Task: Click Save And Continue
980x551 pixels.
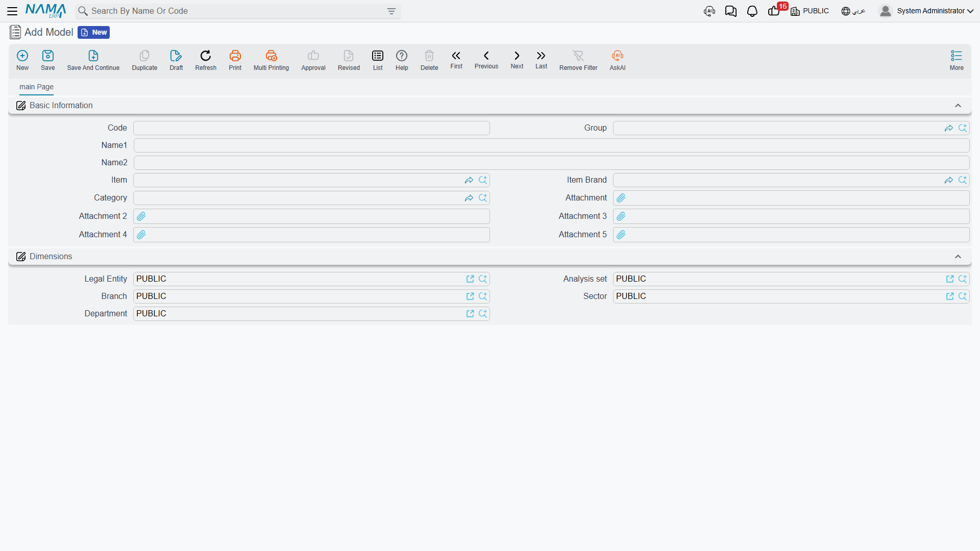Action: pos(93,60)
